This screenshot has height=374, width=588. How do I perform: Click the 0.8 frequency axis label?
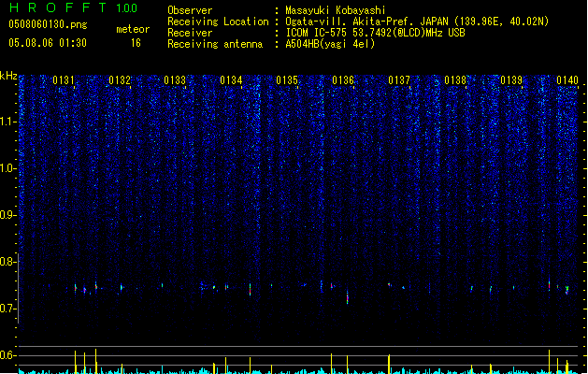tap(7, 262)
